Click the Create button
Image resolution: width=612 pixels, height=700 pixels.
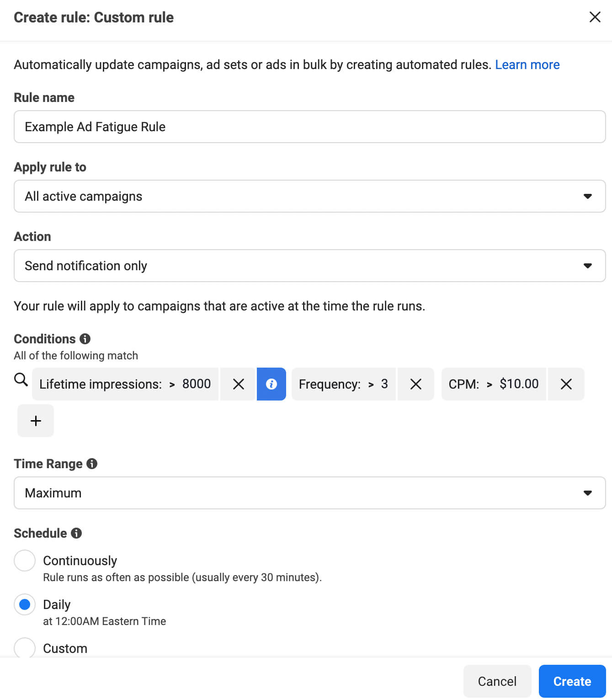[x=572, y=681]
